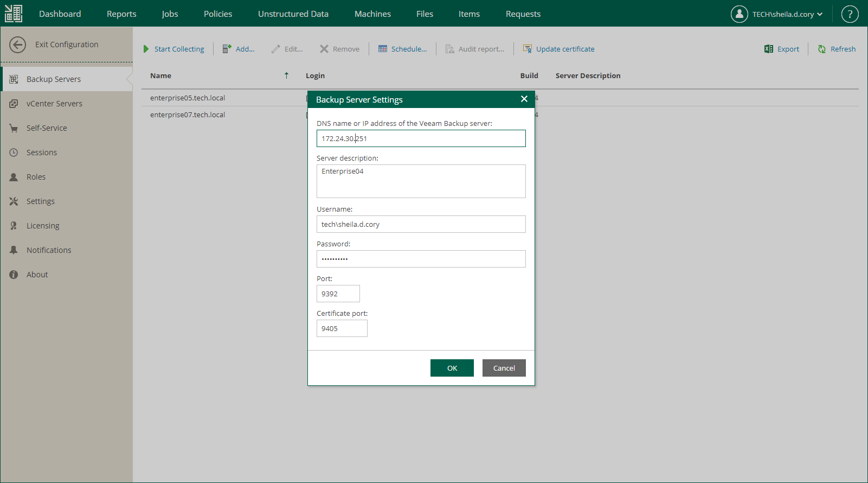This screenshot has height=483, width=868.
Task: Click the Start Collecting link
Action: tap(179, 49)
